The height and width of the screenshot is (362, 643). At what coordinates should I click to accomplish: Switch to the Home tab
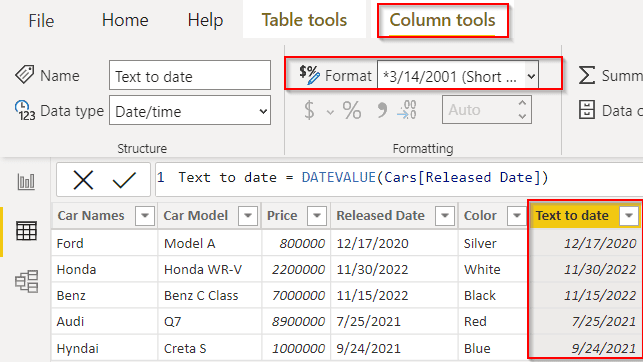(x=125, y=20)
